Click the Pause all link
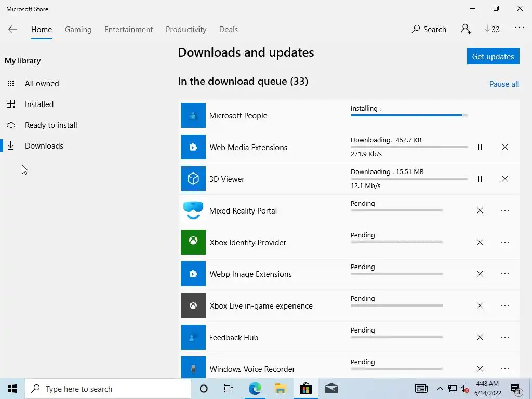532x399 pixels. point(504,84)
